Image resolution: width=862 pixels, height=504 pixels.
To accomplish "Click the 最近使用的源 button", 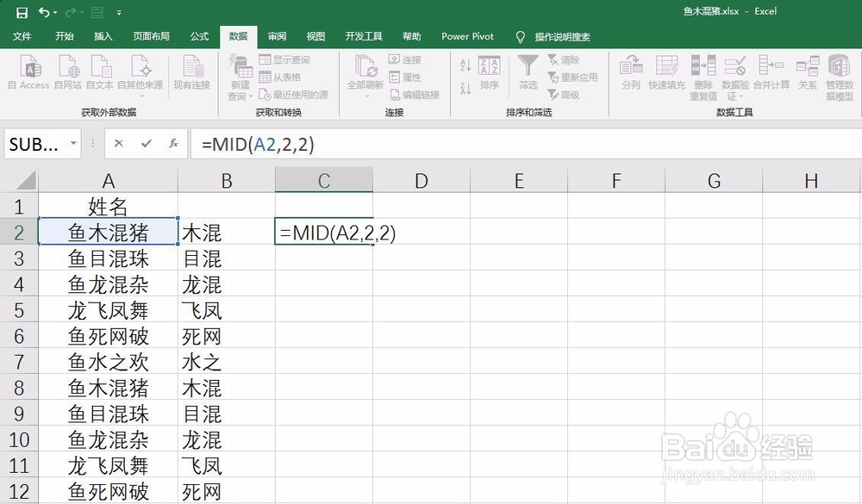I will click(294, 95).
